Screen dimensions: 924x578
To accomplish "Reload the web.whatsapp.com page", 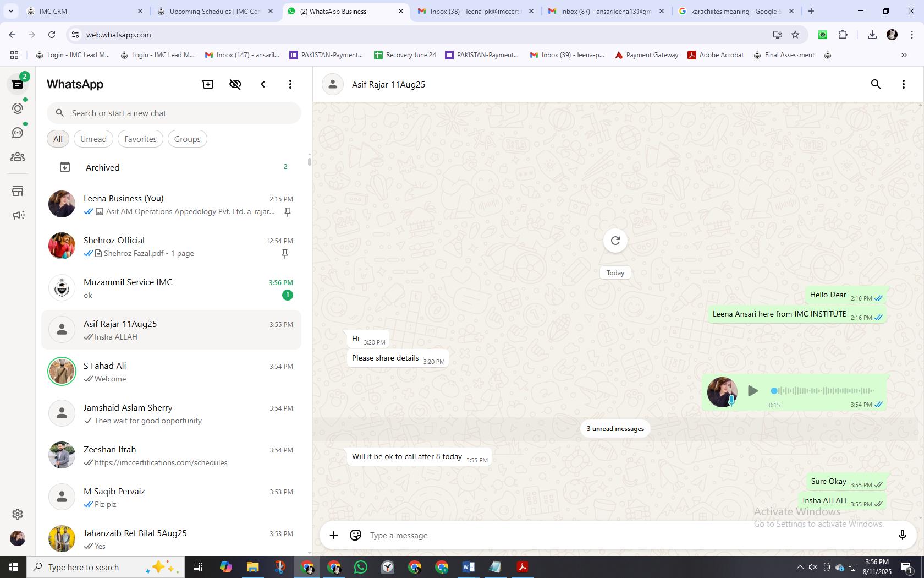I will click(52, 35).
